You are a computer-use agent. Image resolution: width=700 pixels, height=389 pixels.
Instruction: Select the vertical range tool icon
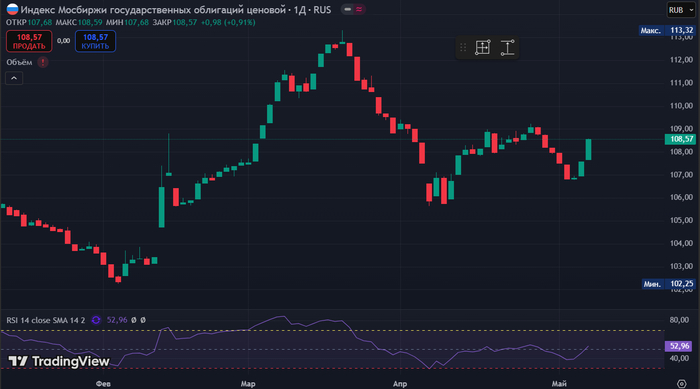click(507, 47)
